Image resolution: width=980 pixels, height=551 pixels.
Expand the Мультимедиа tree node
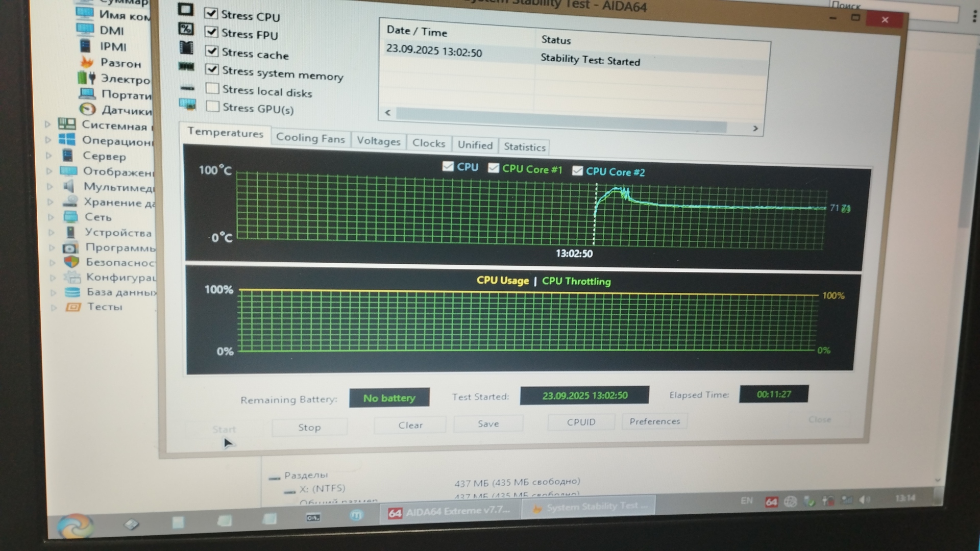pyautogui.click(x=50, y=187)
